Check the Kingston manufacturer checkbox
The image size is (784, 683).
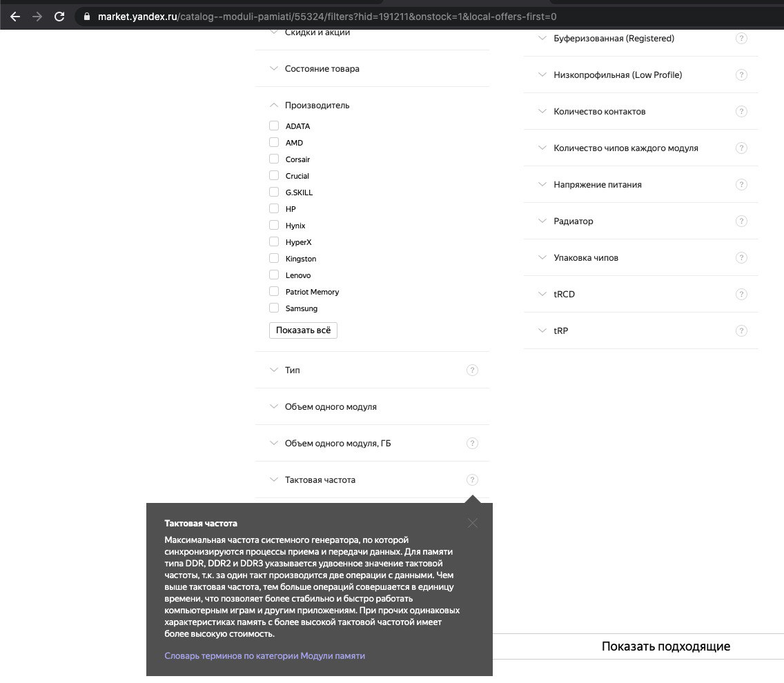tap(274, 259)
